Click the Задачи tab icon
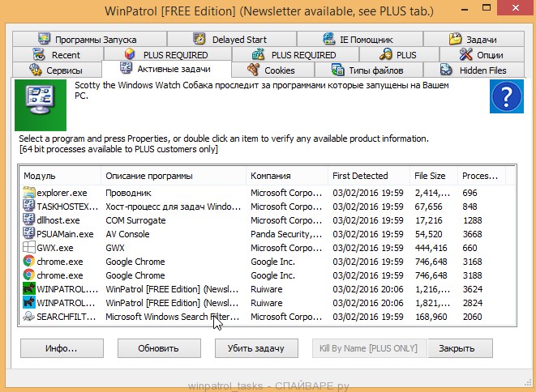This screenshot has height=392, width=536. click(x=456, y=39)
